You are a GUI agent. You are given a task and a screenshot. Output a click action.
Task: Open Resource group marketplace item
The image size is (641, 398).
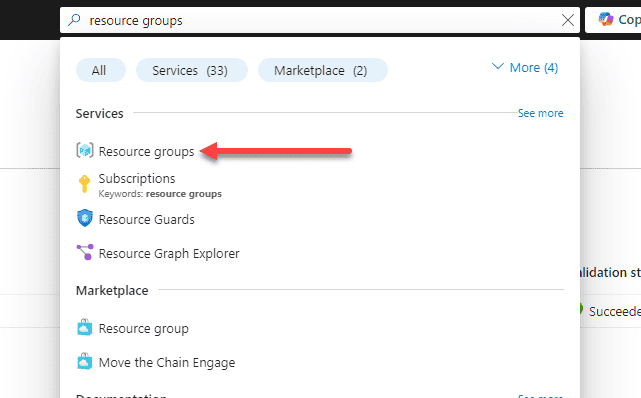coord(143,329)
